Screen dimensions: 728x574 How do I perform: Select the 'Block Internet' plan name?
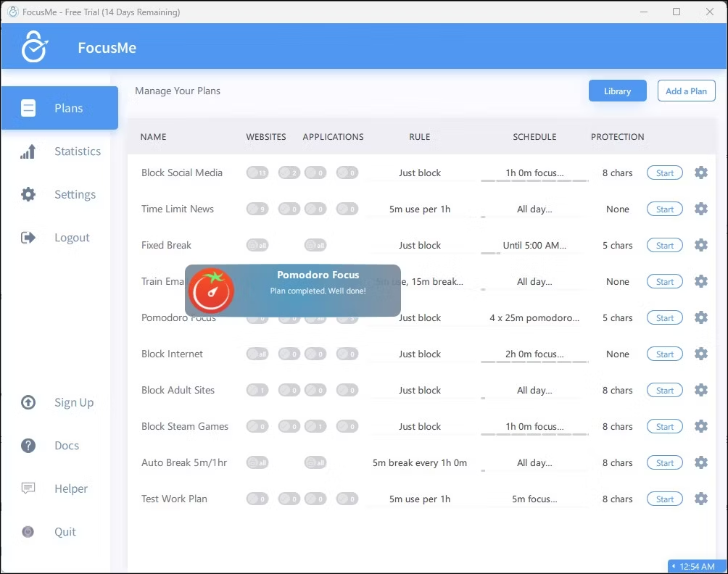(x=173, y=354)
